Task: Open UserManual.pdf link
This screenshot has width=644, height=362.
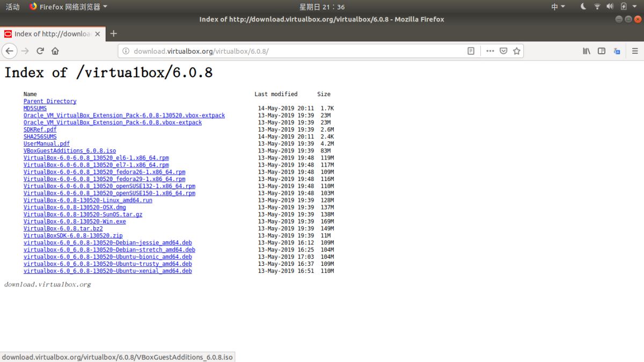Action: coord(47,143)
